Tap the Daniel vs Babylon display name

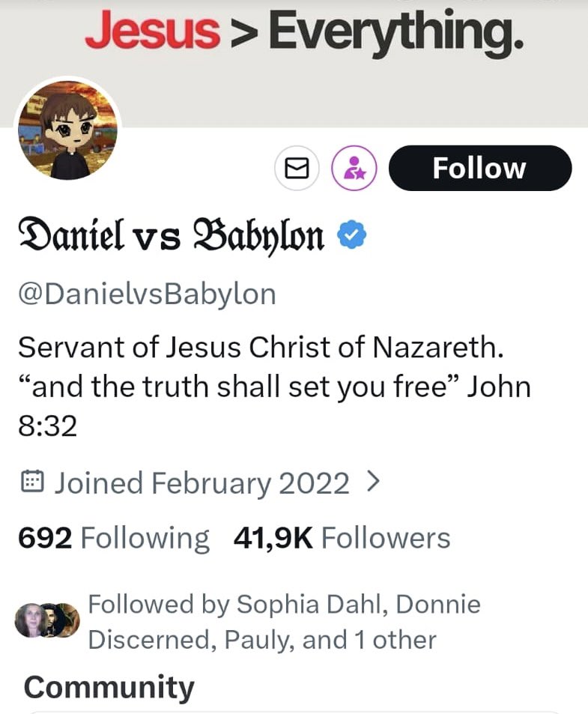[171, 235]
